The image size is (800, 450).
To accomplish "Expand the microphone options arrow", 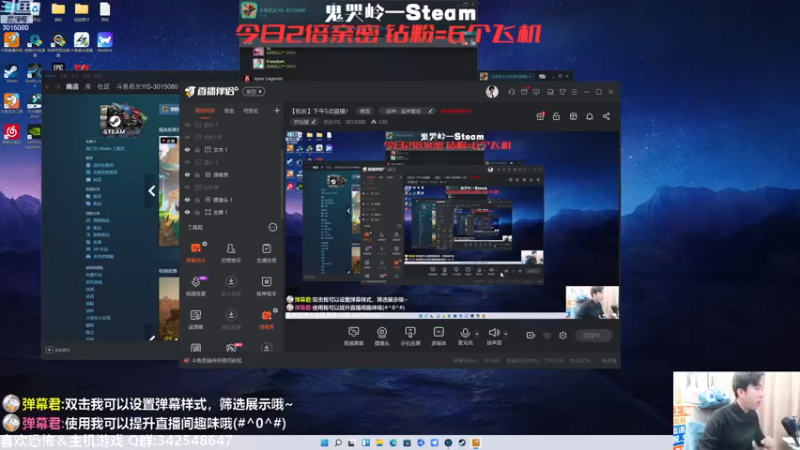I will (477, 334).
